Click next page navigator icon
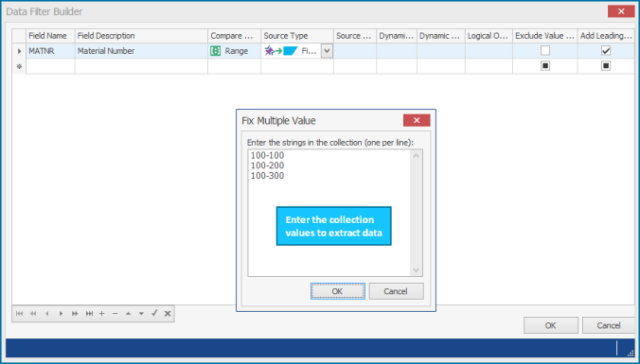Viewport: 640px width, 364px height. pyautogui.click(x=75, y=314)
